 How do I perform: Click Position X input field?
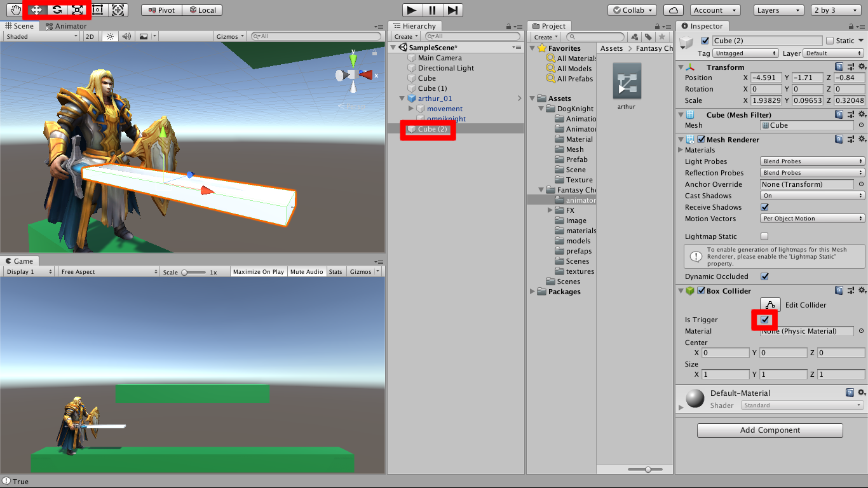(766, 78)
